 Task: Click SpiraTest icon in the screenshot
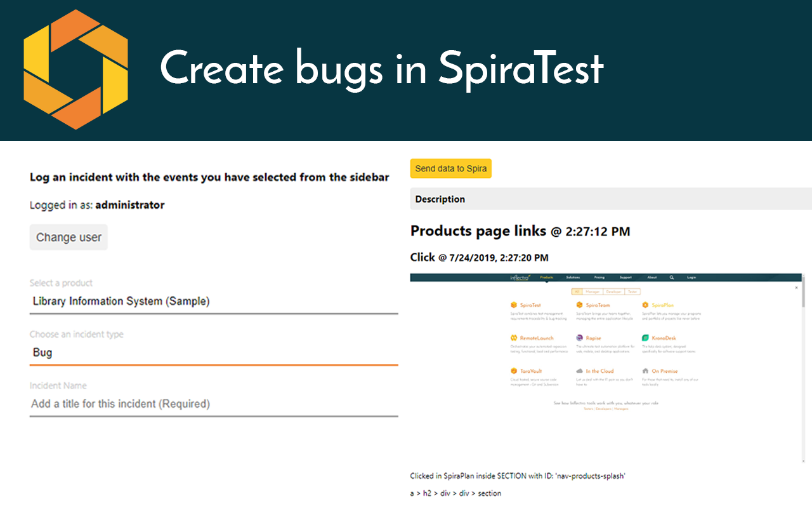[x=514, y=305]
